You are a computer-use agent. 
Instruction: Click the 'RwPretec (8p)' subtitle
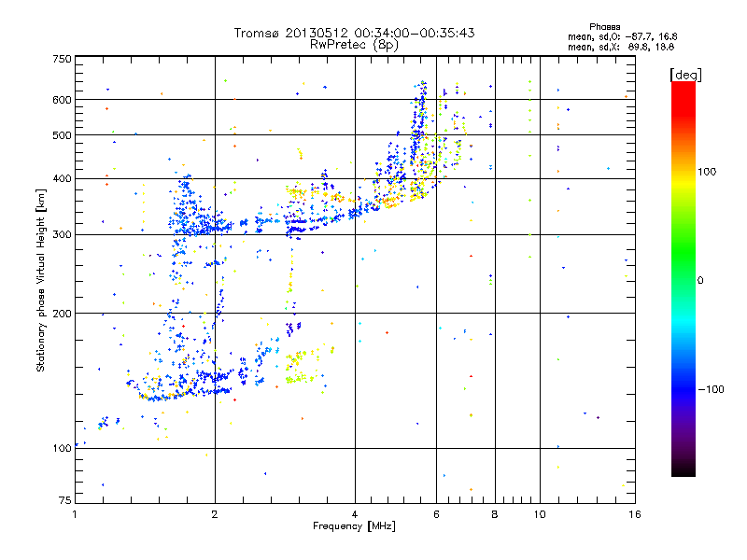pyautogui.click(x=354, y=45)
